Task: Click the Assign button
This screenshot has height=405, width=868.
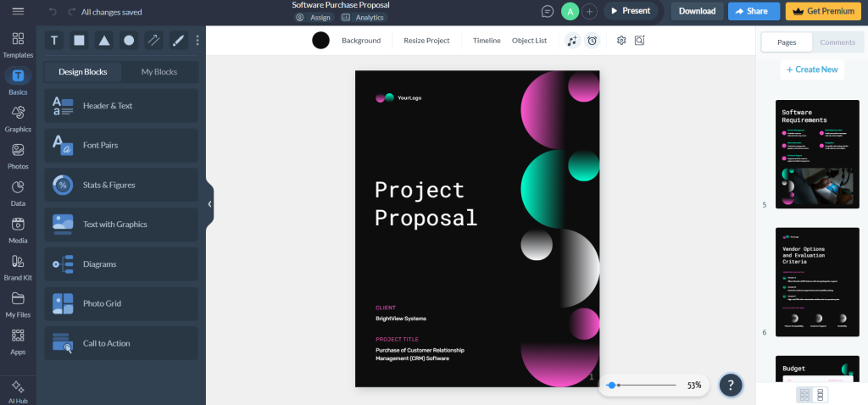Action: coord(314,17)
